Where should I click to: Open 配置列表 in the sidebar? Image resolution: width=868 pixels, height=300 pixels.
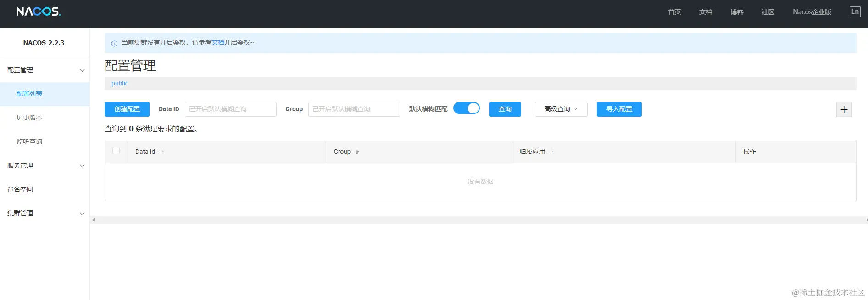[45, 94]
